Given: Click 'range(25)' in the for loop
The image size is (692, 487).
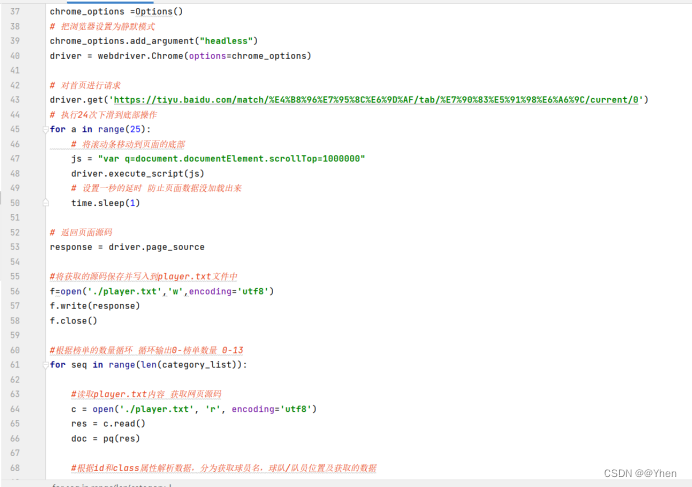Looking at the screenshot, I should click(x=122, y=129).
